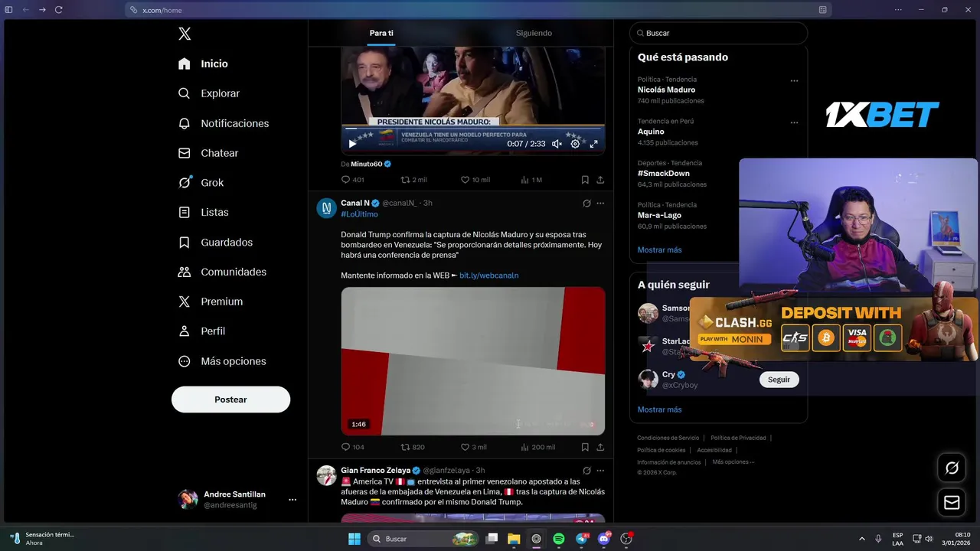This screenshot has height=551, width=980.
Task: Follow Cry with the Seguir button
Action: pyautogui.click(x=779, y=380)
